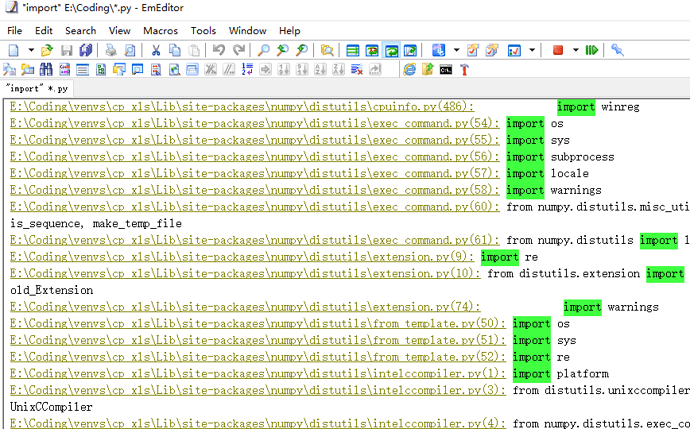The height and width of the screenshot is (429, 690).
Task: Switch to the "import" *.py document tab
Action: pyautogui.click(x=36, y=89)
